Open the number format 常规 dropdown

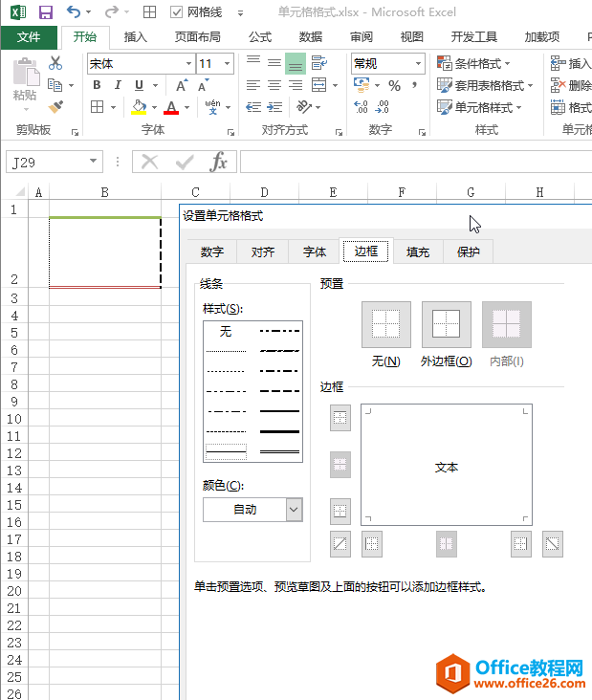point(418,63)
